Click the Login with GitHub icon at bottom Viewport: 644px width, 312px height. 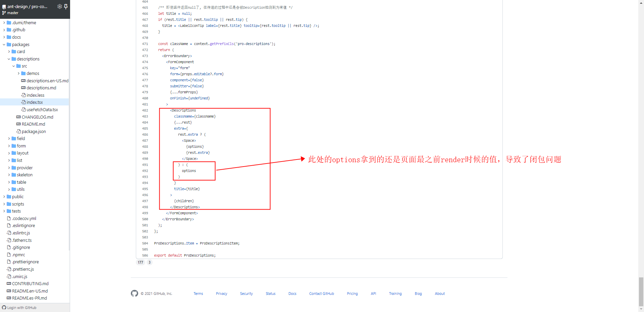coord(3,307)
